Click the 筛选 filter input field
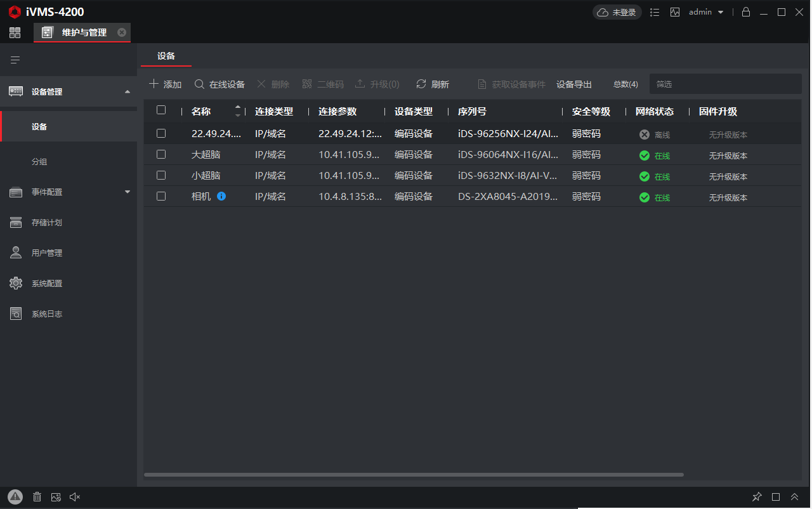Image resolution: width=812 pixels, height=509 pixels. tap(723, 84)
